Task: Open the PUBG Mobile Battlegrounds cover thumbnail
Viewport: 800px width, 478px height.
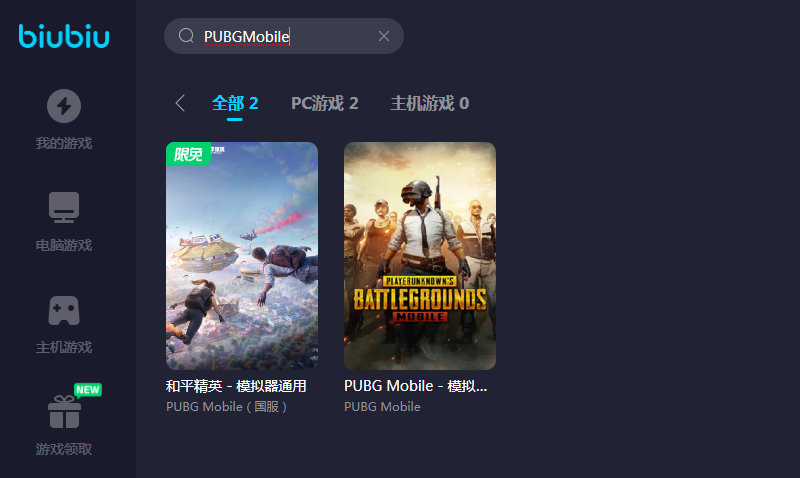Action: [420, 256]
